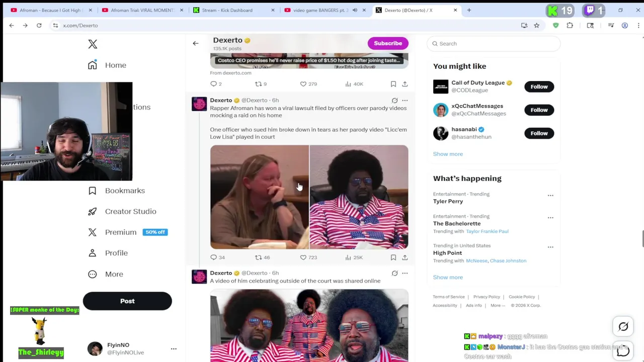View analytics for the Costco post
This screenshot has width=644, height=362.
point(354,84)
